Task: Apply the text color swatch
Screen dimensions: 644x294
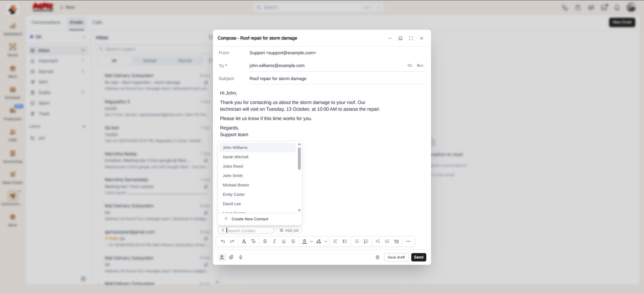Action: click(x=305, y=241)
